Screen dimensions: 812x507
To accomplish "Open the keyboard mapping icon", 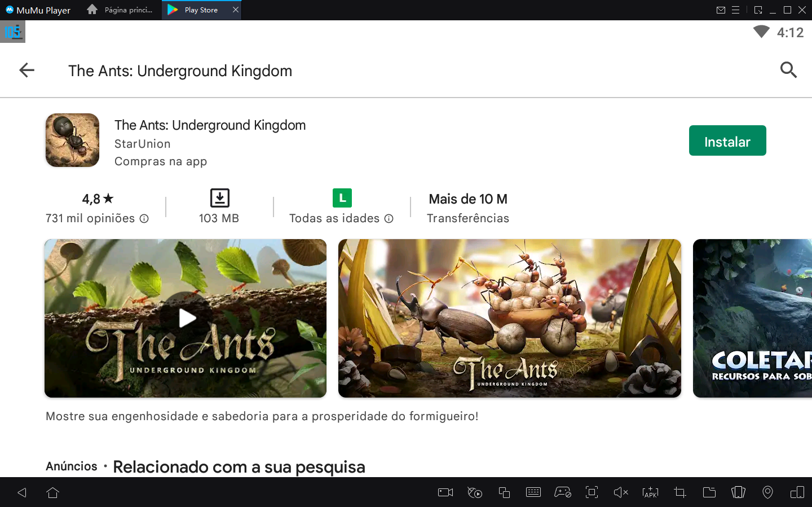I will point(533,492).
